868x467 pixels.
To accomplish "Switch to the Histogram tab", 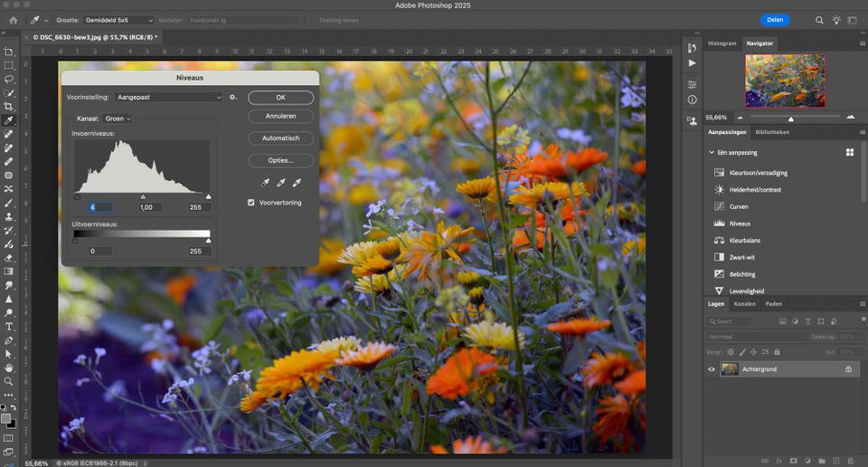I will [x=722, y=43].
